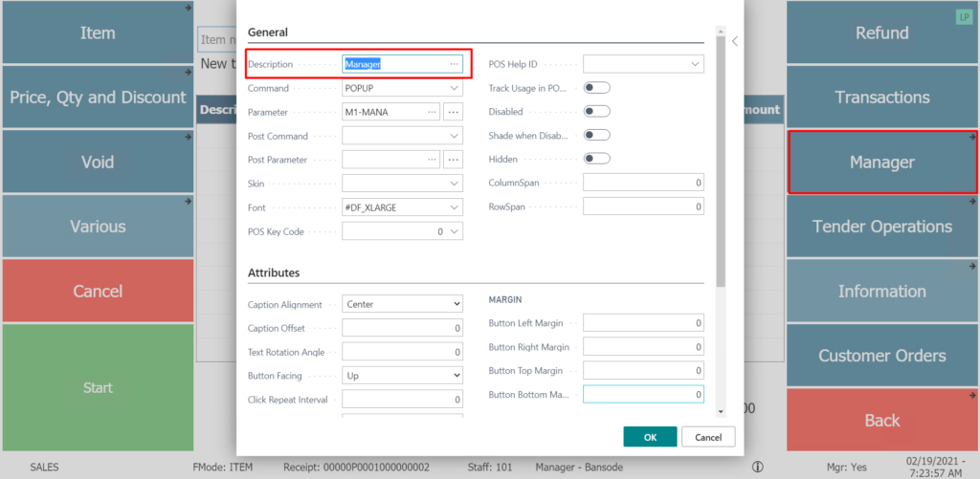The width and height of the screenshot is (980, 479).
Task: Click the dialog Cancel button
Action: 708,437
